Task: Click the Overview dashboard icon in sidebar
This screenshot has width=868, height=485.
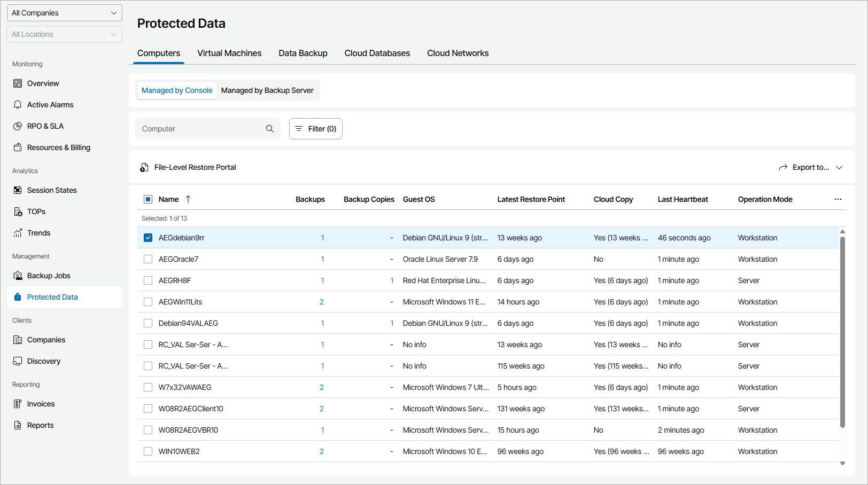Action: point(18,83)
